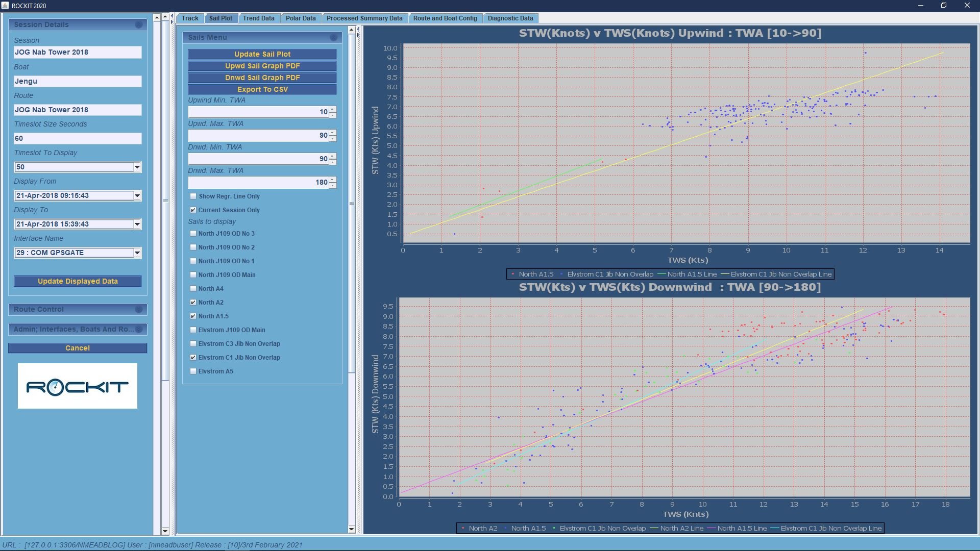Open the Diagnostic Data tab
This screenshot has width=980, height=551.
pyautogui.click(x=510, y=18)
